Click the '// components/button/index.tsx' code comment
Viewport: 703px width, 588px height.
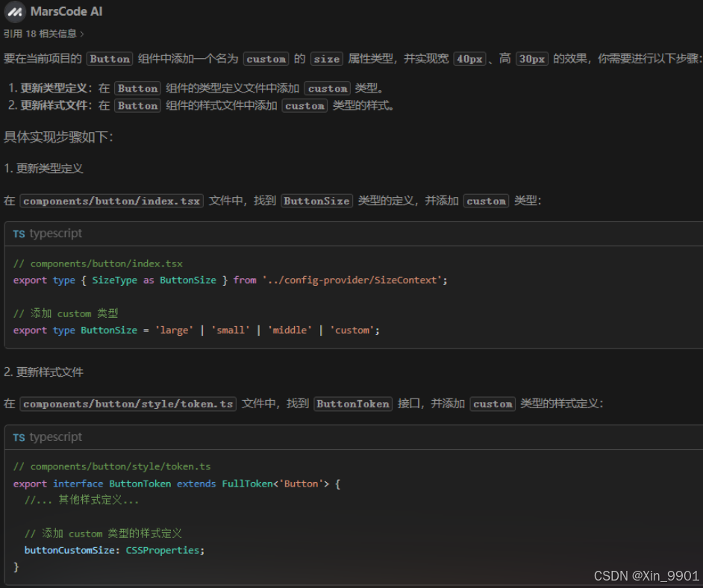(x=98, y=263)
